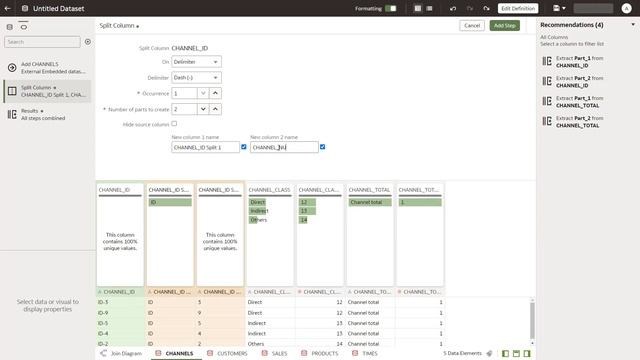Collapse the Recommendations panel arrow

(x=633, y=25)
